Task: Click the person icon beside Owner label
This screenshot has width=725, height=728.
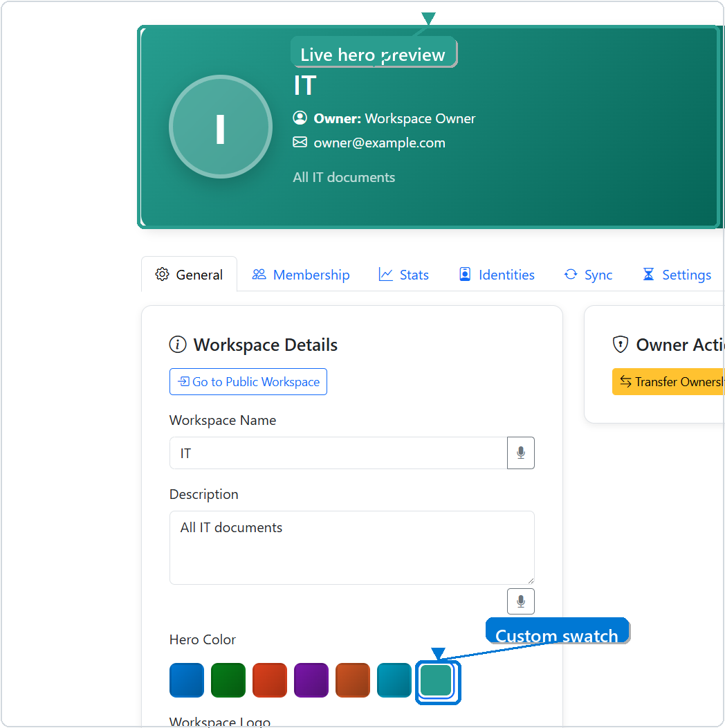Action: pos(300,118)
